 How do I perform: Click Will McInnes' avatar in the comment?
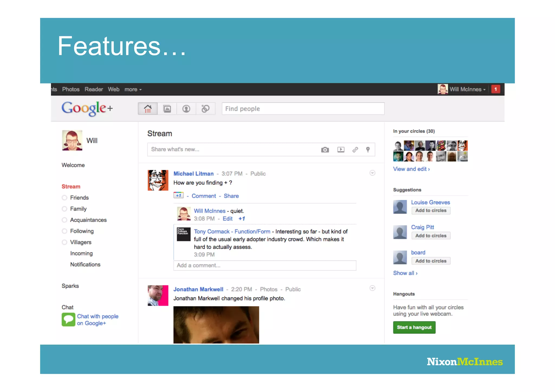[184, 214]
